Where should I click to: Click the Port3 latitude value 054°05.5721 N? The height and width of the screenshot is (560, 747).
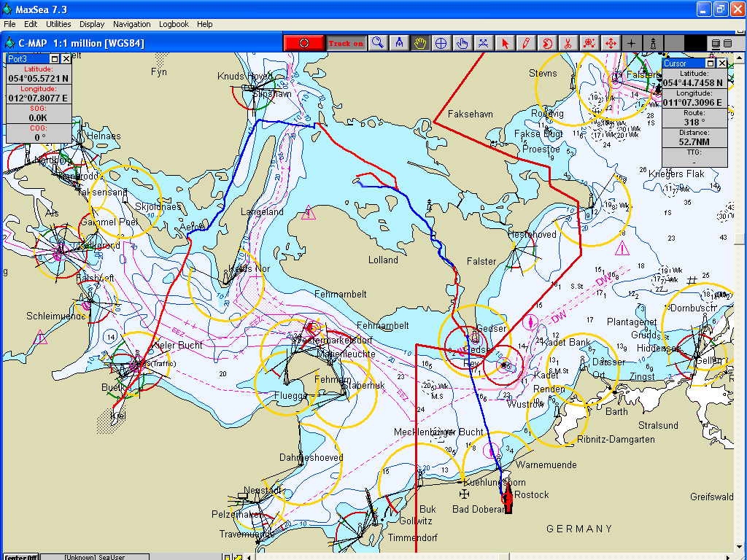pyautogui.click(x=38, y=79)
